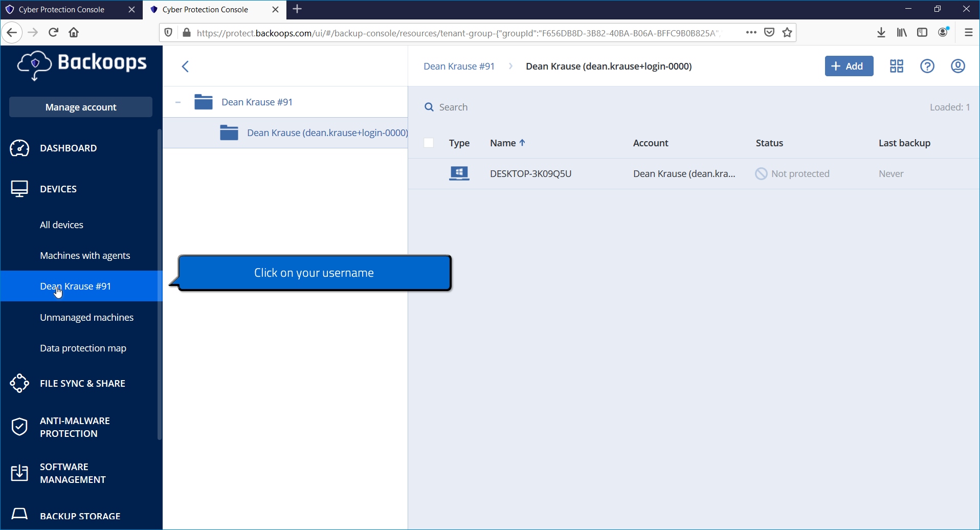Click the tracking protection shield icon in address bar

pyautogui.click(x=168, y=33)
